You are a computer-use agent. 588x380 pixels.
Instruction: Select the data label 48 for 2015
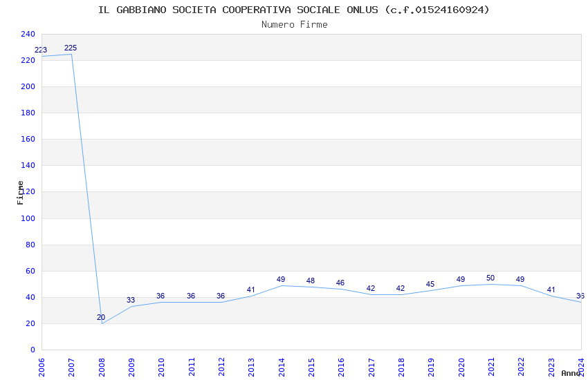tap(311, 281)
